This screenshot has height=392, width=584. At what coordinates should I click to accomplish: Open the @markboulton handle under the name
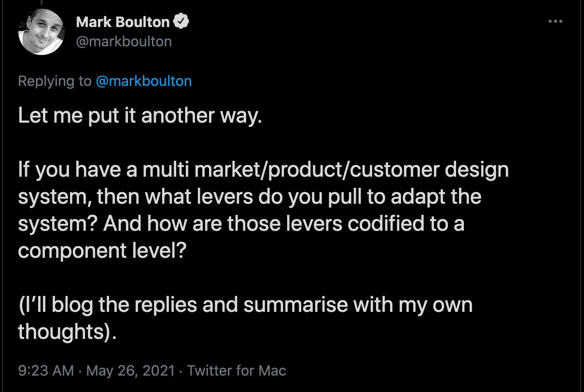pos(124,42)
